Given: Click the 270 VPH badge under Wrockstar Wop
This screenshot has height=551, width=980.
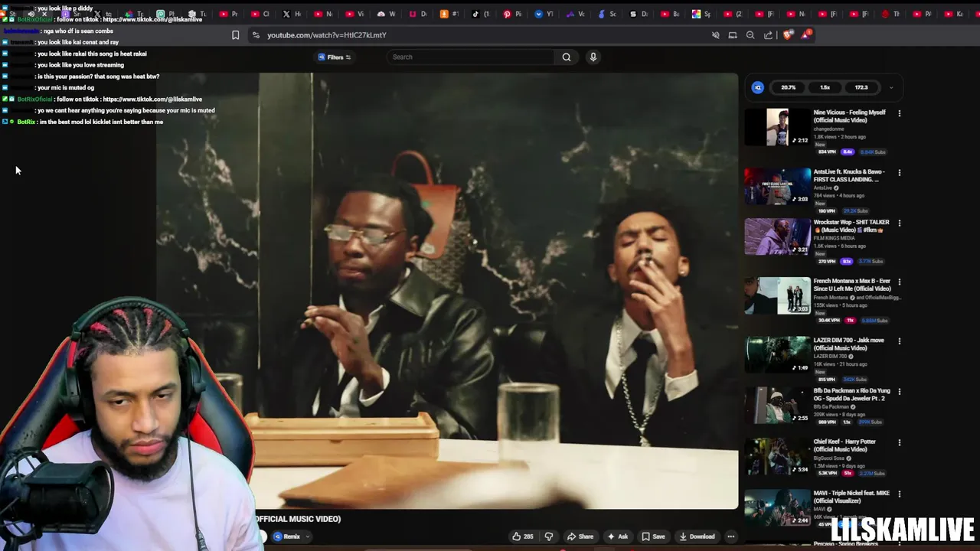Looking at the screenshot, I should pos(827,262).
